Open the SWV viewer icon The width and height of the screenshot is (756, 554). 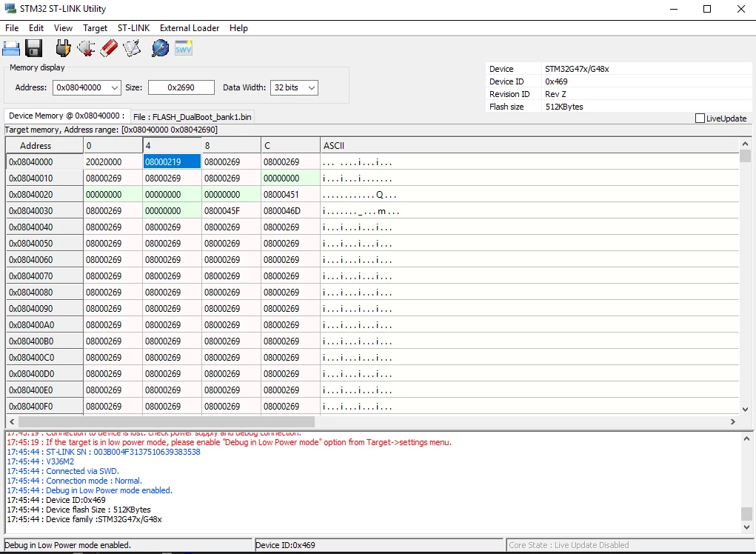[x=183, y=49]
